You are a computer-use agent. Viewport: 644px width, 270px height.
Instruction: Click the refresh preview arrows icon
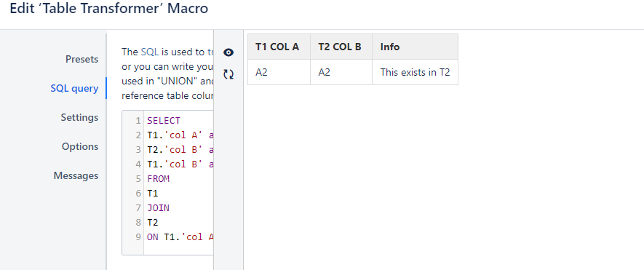[228, 74]
